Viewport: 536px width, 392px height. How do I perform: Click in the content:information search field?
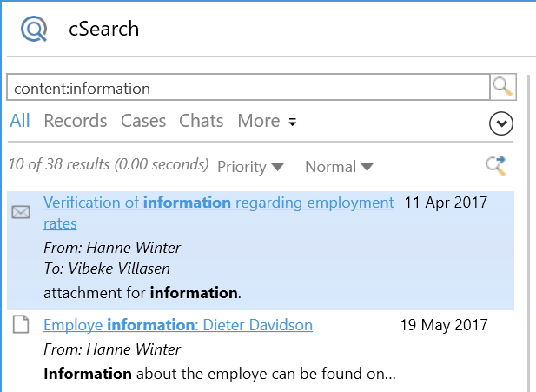click(x=248, y=88)
